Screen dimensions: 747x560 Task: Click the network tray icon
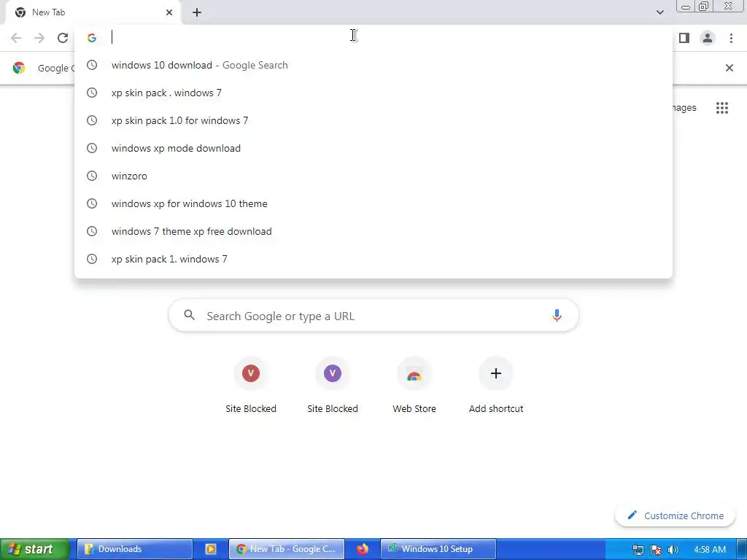tap(638, 550)
